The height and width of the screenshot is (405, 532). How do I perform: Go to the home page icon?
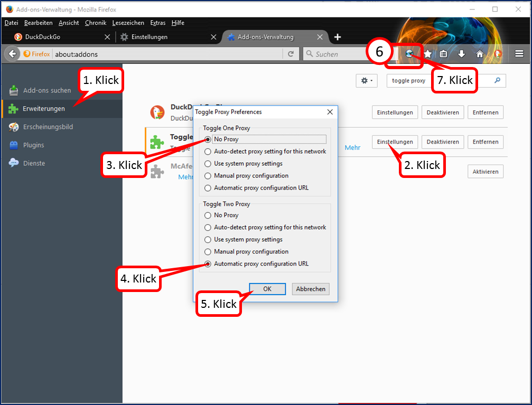479,53
